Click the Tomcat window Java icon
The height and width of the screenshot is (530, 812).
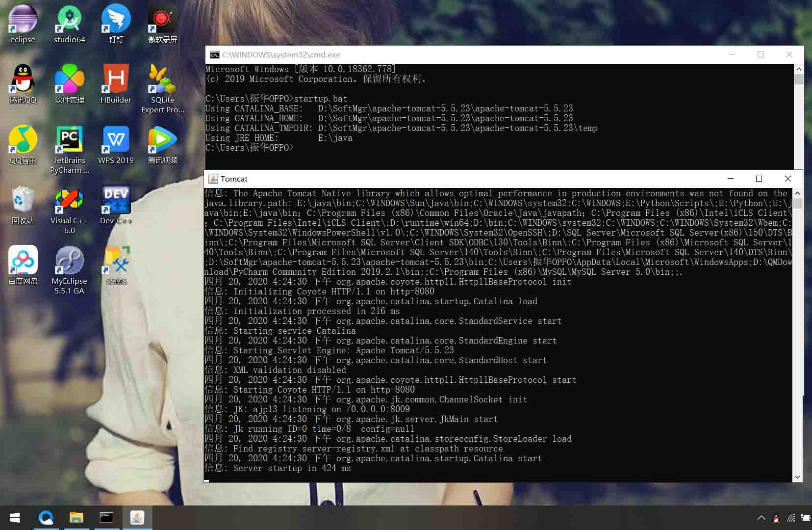(213, 179)
